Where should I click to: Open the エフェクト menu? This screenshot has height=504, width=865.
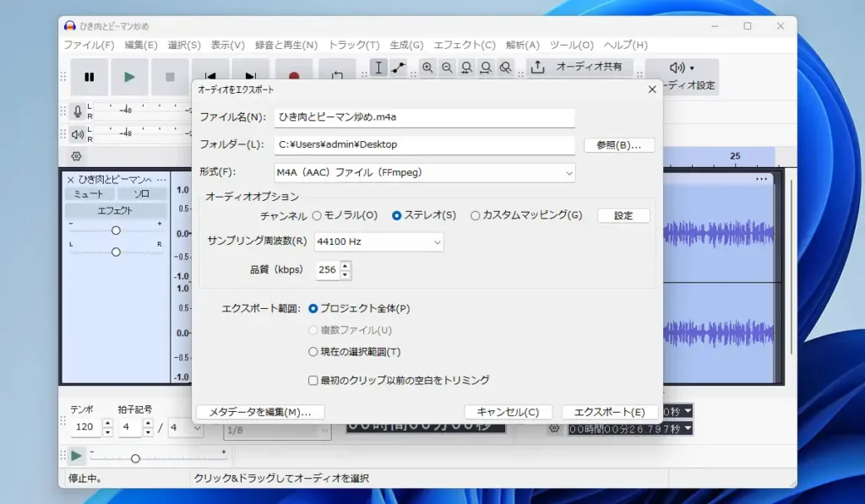pyautogui.click(x=463, y=45)
